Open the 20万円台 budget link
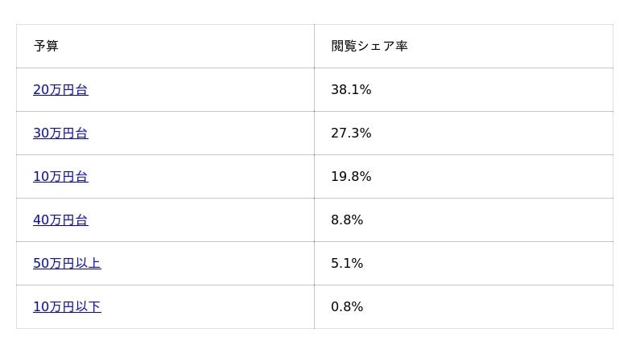 60,90
